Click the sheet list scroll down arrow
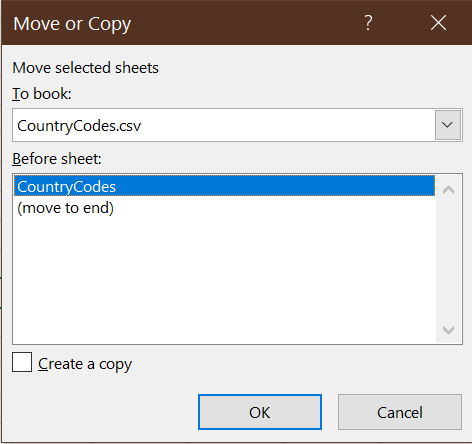 tap(449, 330)
